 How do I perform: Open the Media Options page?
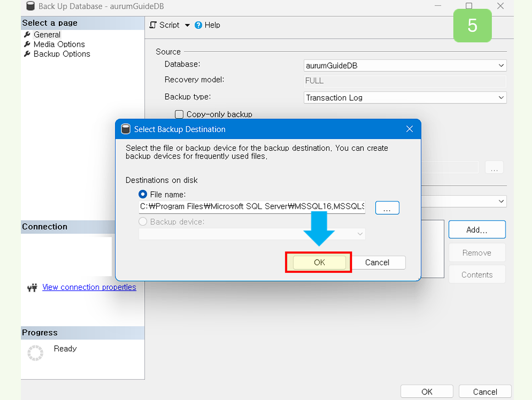59,44
